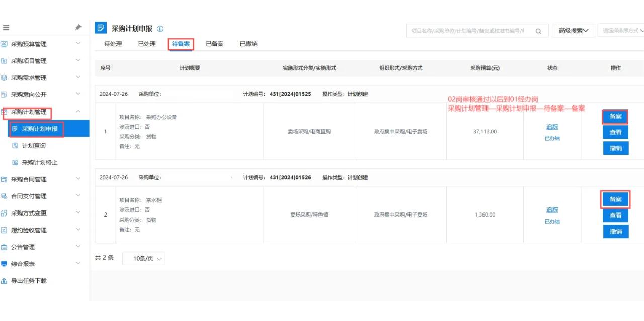
Task: Click 撤销 for 茶水柜 row
Action: (615, 232)
